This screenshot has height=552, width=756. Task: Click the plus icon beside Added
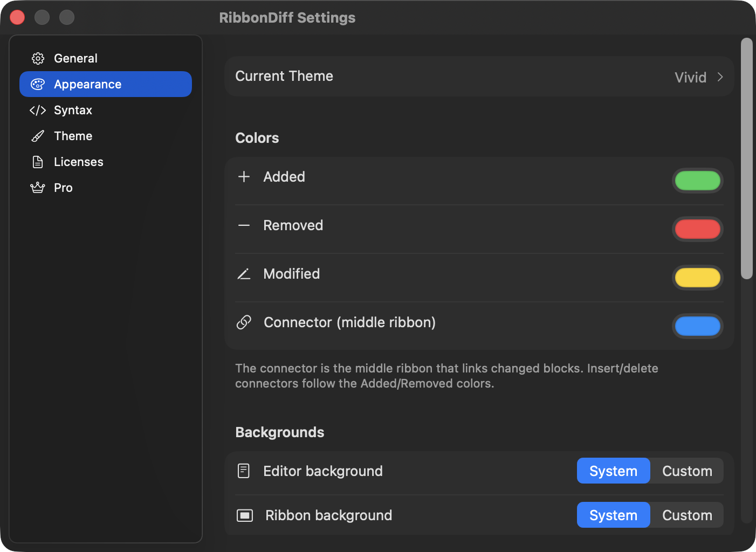point(244,177)
